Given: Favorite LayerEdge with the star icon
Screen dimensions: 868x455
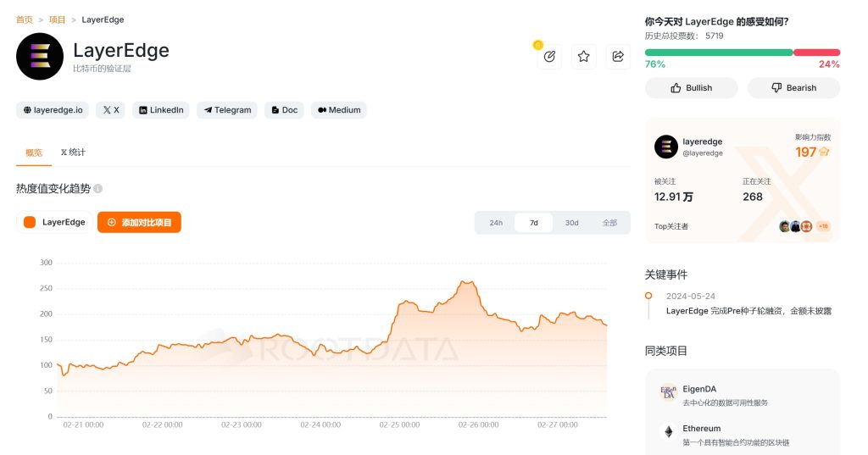Looking at the screenshot, I should click(583, 56).
